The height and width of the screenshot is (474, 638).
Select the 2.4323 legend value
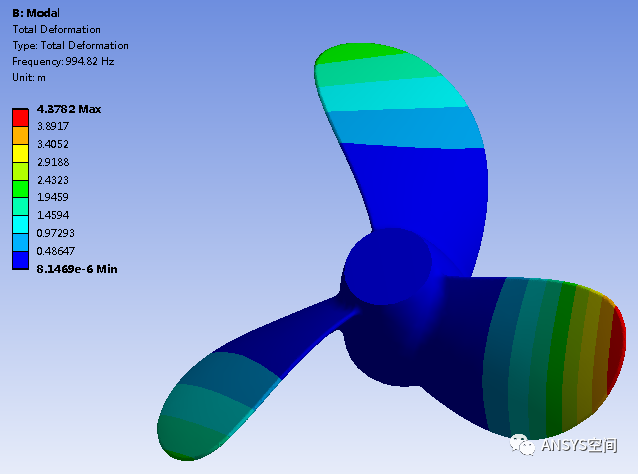click(53, 179)
